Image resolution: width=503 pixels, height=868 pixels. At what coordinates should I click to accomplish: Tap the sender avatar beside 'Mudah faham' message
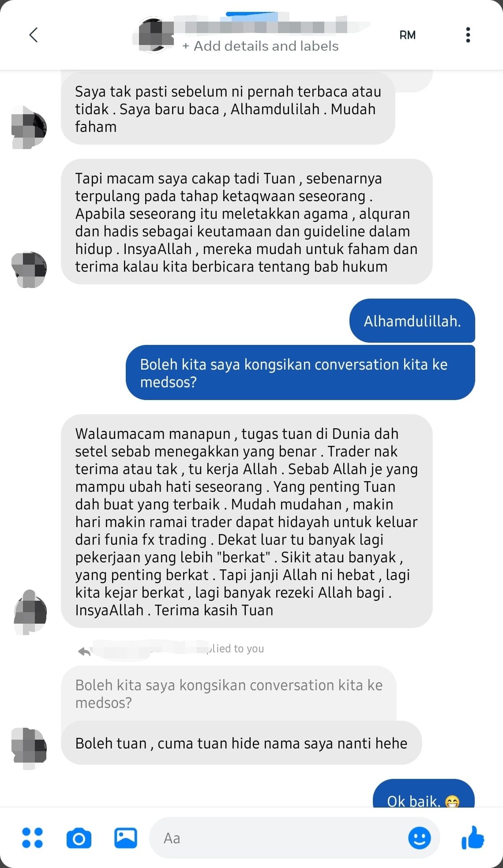tap(29, 127)
